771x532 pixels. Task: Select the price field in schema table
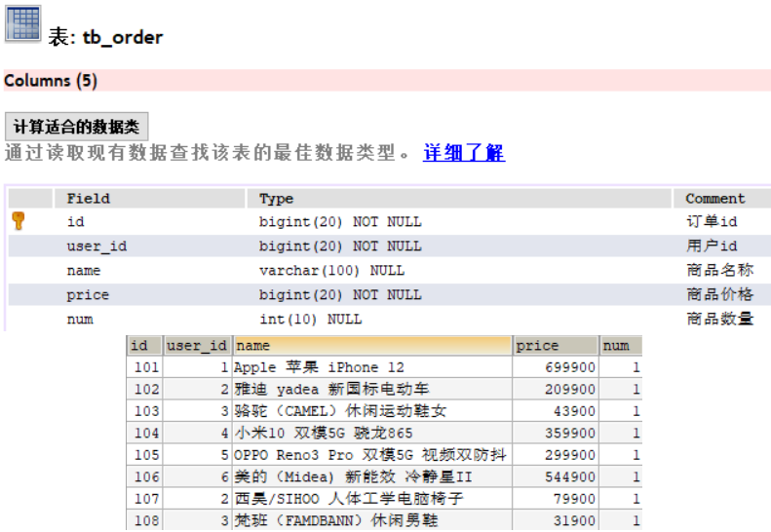(x=88, y=294)
